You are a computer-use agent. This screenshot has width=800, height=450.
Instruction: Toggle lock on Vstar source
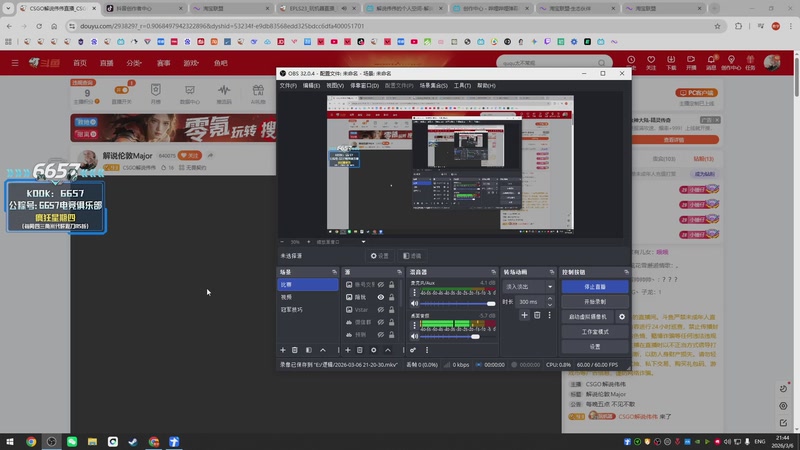pyautogui.click(x=392, y=310)
